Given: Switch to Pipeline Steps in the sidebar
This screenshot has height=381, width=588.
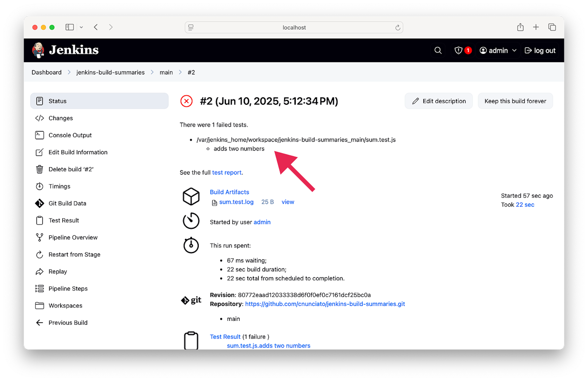Looking at the screenshot, I should pos(68,288).
